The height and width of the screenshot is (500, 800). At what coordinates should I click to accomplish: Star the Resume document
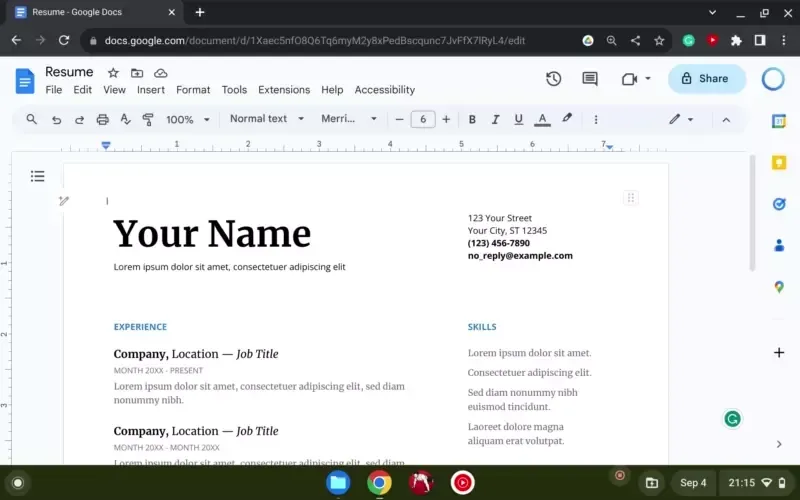click(x=113, y=73)
